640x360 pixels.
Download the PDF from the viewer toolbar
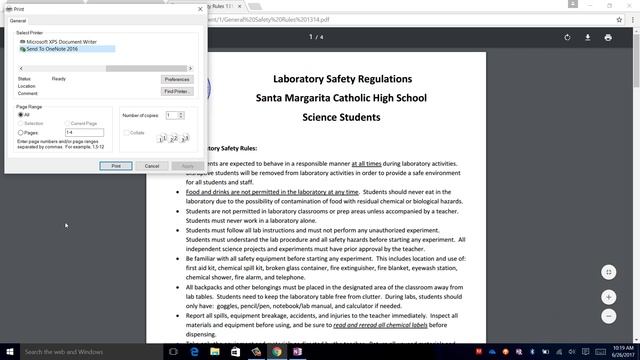click(588, 38)
